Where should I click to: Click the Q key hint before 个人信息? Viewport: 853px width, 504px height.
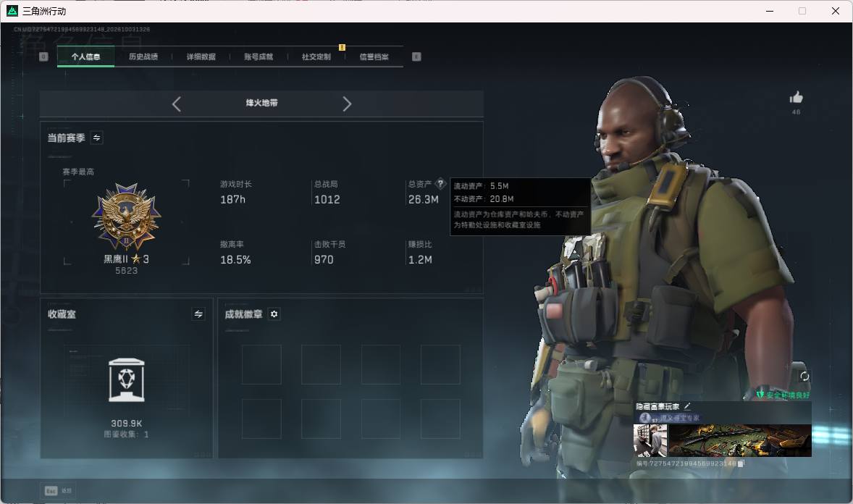click(43, 56)
